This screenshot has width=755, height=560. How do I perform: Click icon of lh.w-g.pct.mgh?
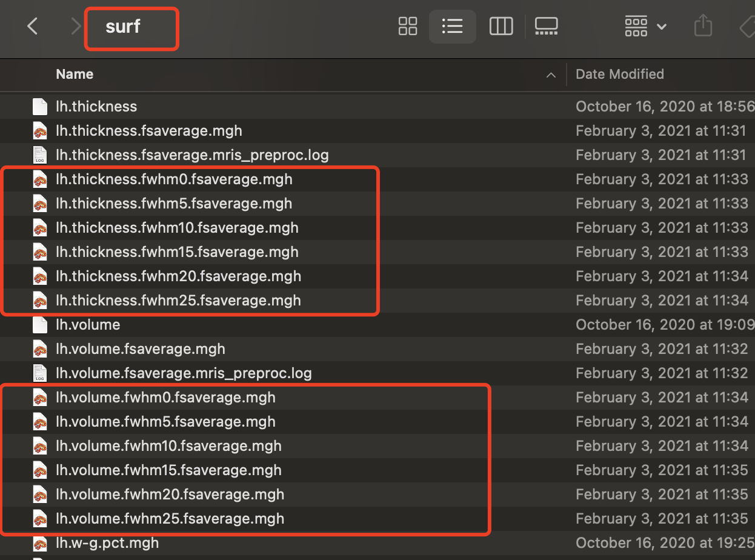coord(40,543)
